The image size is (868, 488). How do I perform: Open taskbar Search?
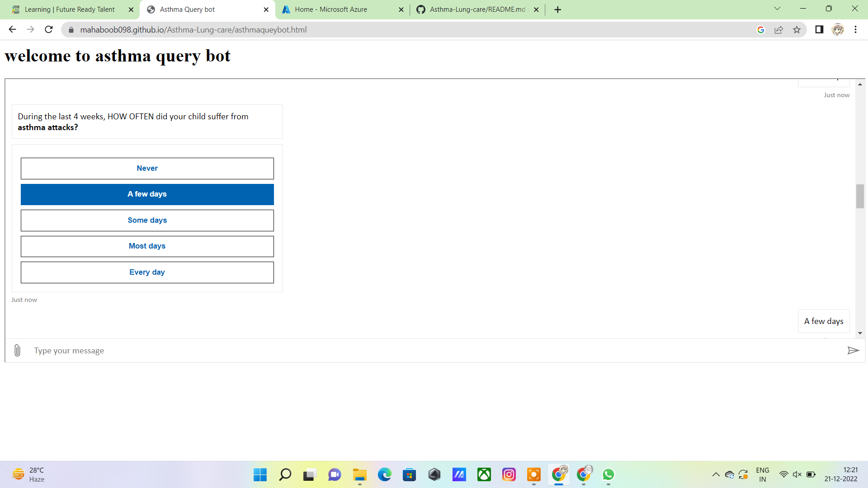pos(285,474)
